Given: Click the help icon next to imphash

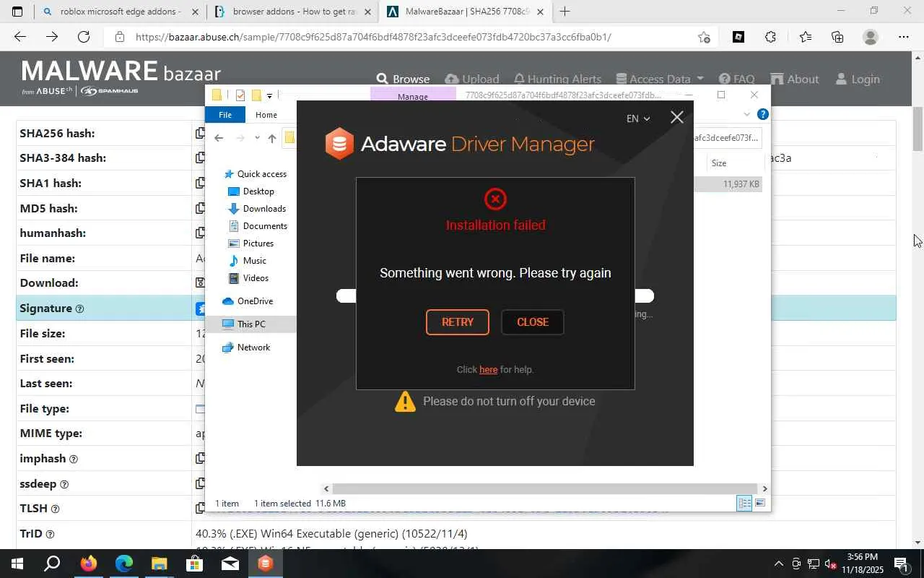Looking at the screenshot, I should click(x=73, y=460).
